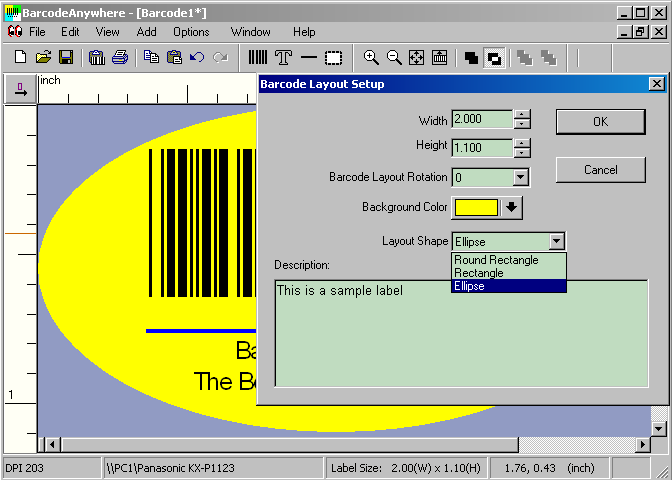This screenshot has height=480, width=672.
Task: Click the bring to front icon
Action: click(471, 58)
